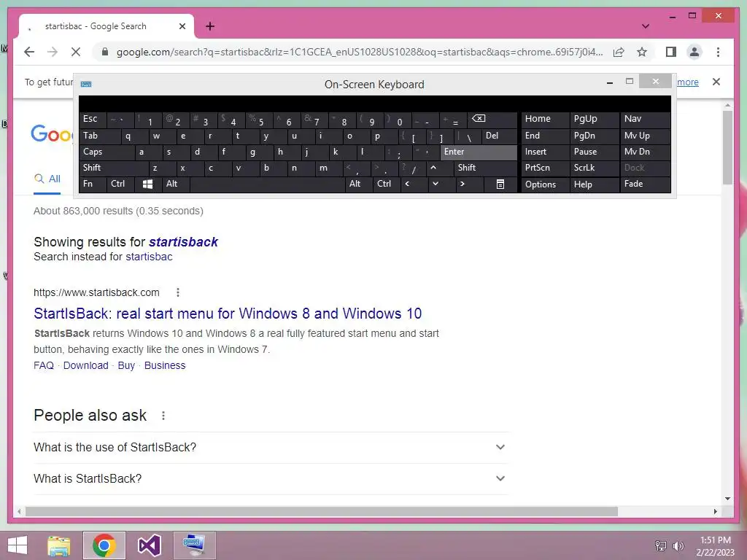This screenshot has width=747, height=560.
Task: Tap the Tab key on on-screen keyboard
Action: tap(99, 136)
